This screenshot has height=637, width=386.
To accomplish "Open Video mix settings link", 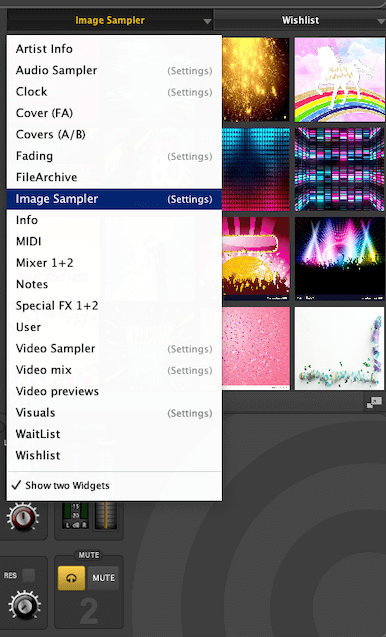I will pyautogui.click(x=190, y=370).
